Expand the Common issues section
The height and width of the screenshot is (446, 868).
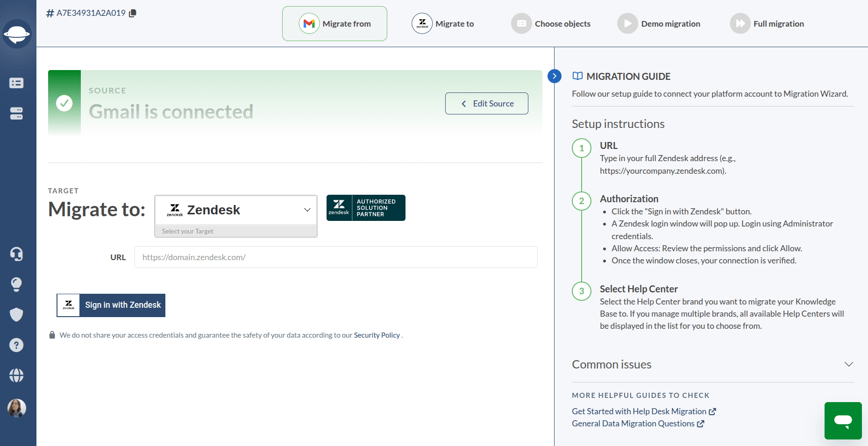tap(713, 364)
